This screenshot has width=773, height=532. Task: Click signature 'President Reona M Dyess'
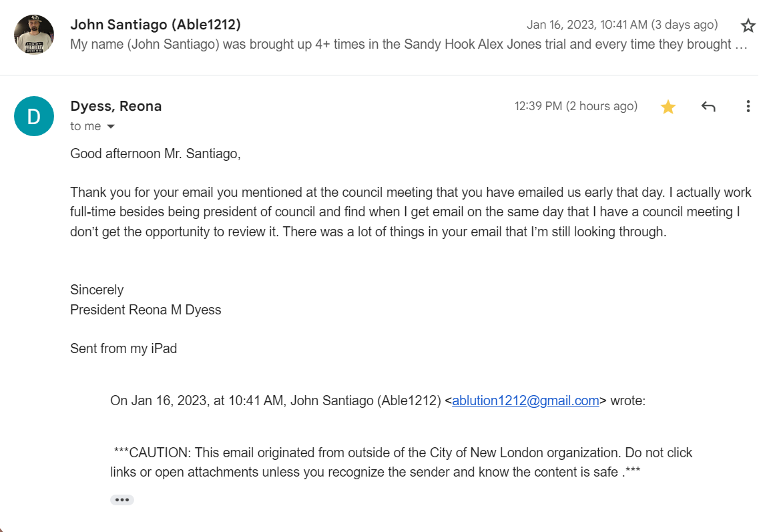tap(146, 310)
